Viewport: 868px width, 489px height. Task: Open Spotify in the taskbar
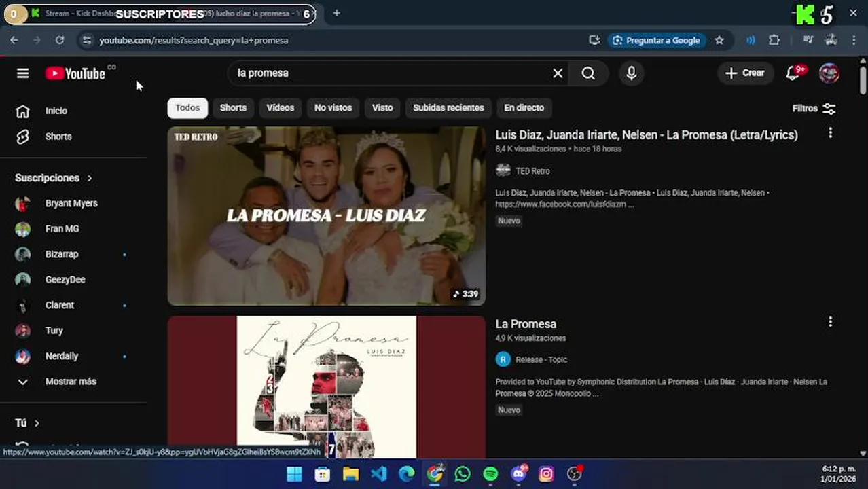pos(490,474)
